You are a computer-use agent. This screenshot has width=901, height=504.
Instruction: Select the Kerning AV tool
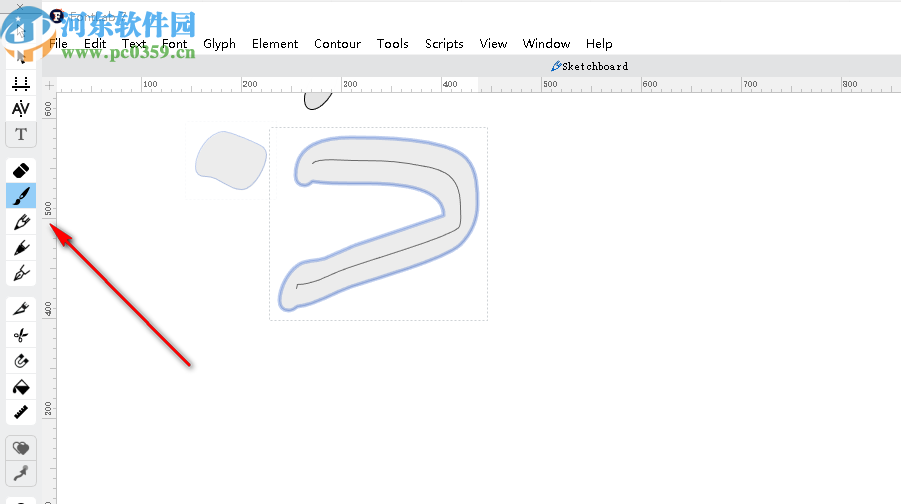(21, 109)
